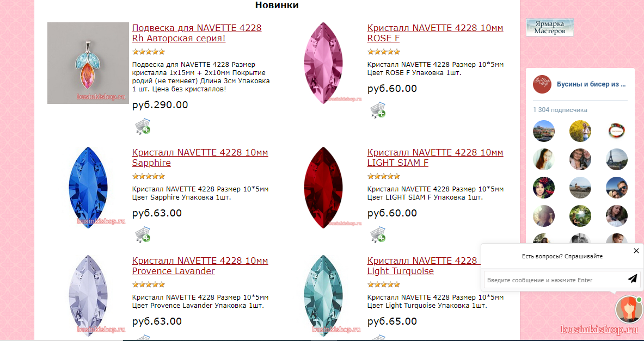Open the Provence Lavander product link

coord(200,266)
